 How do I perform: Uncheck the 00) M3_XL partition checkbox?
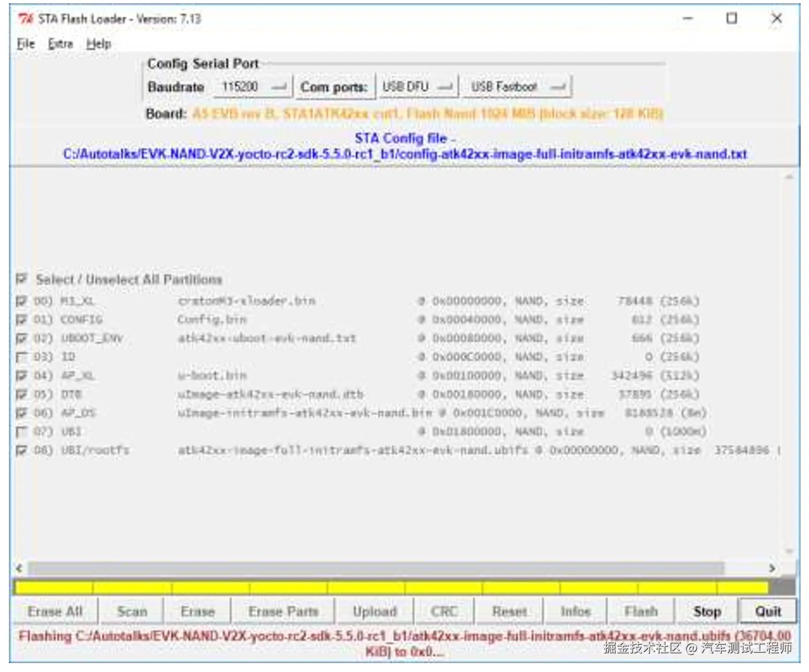click(21, 301)
